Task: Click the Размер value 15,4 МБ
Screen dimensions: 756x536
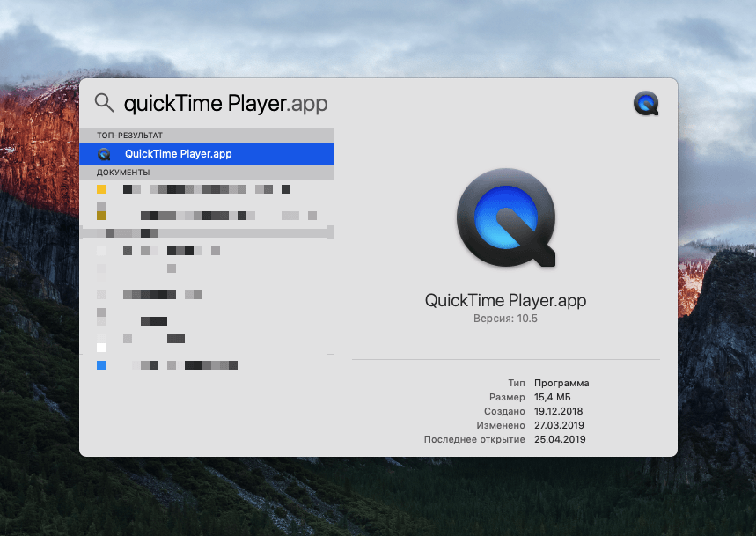Action: click(x=553, y=397)
